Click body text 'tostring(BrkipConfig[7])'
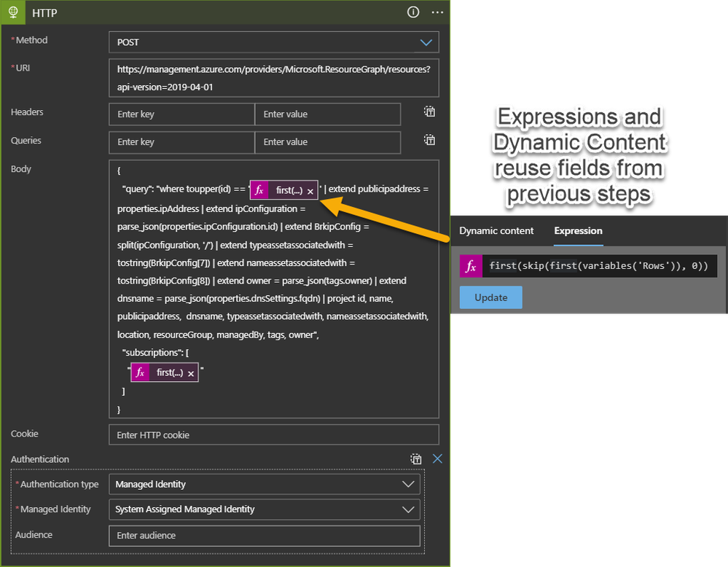 point(163,263)
